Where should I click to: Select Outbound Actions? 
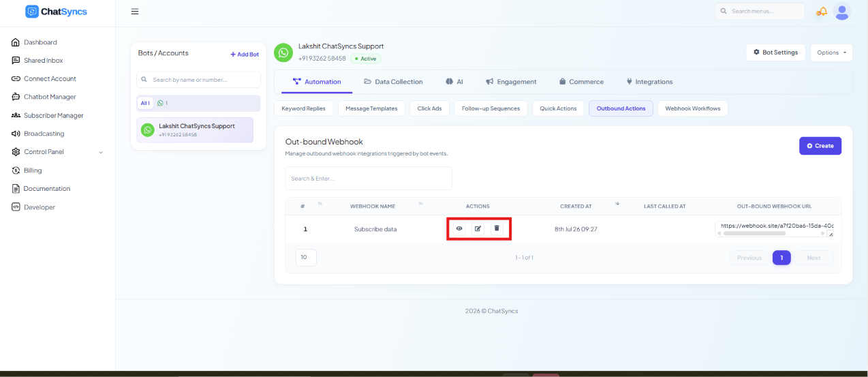pyautogui.click(x=621, y=108)
